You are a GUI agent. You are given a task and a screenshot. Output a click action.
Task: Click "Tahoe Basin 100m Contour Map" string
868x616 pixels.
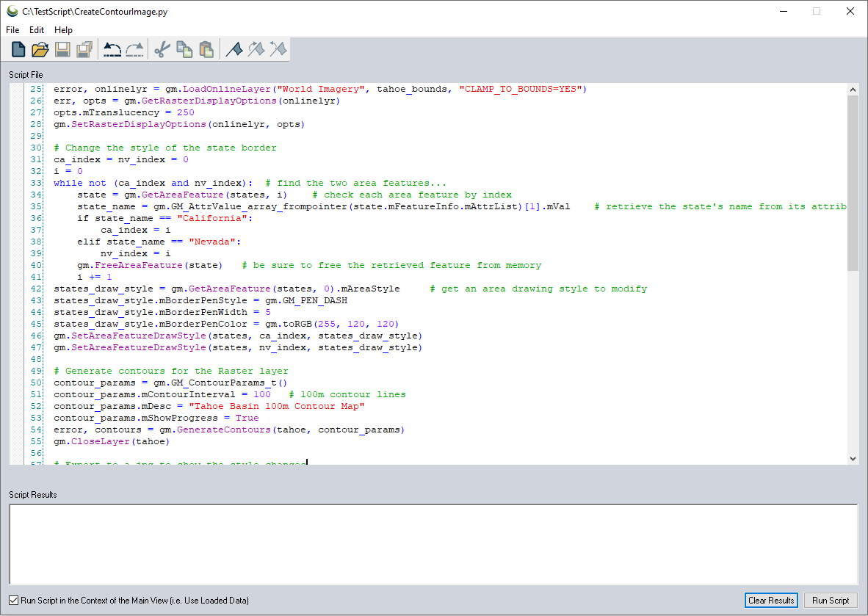(277, 406)
